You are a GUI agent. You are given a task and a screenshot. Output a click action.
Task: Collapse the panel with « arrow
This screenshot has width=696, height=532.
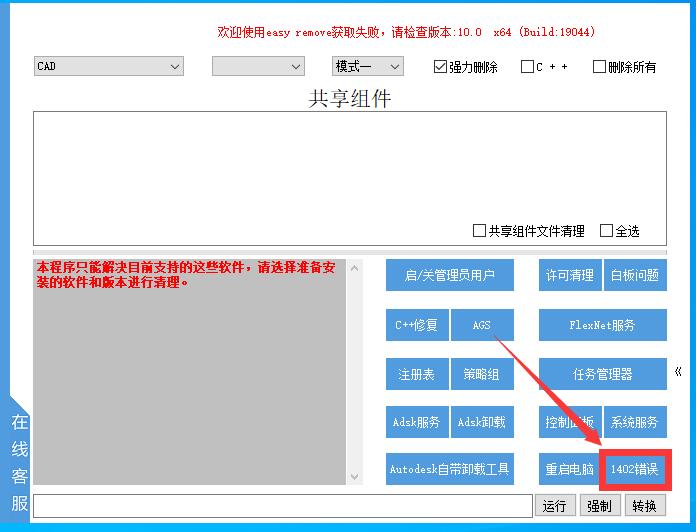(678, 372)
